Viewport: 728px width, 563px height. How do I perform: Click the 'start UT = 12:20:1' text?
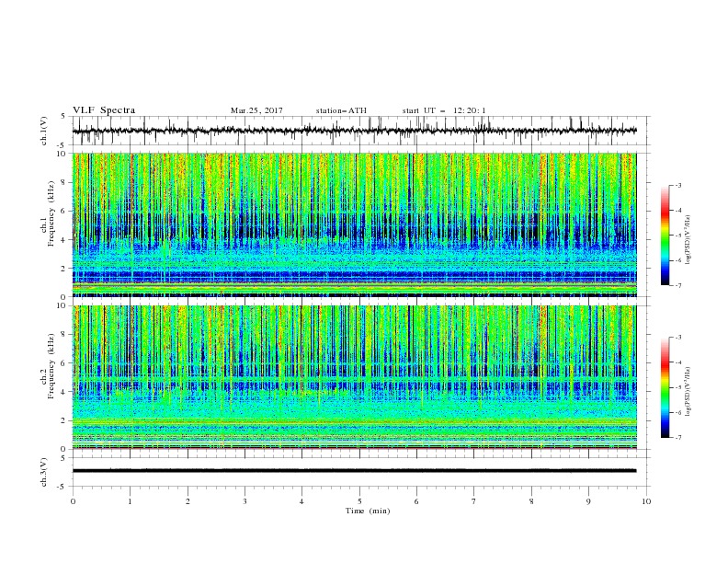[444, 110]
